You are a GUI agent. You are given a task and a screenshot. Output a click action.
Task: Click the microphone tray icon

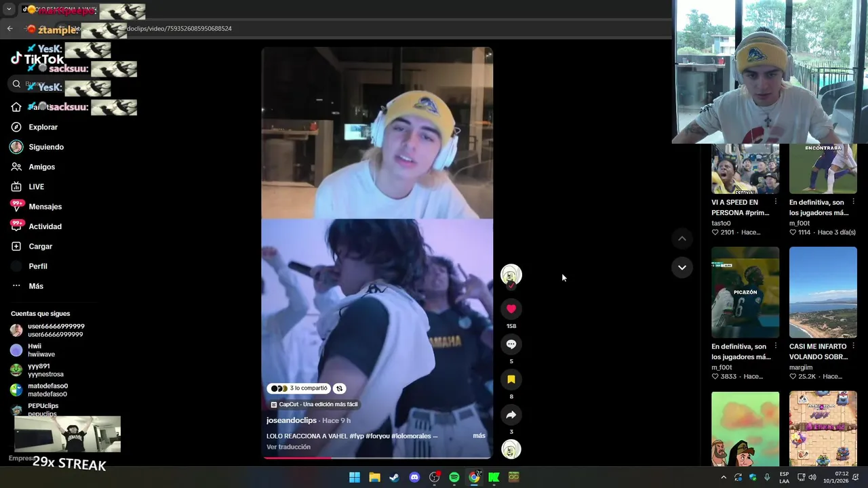click(x=767, y=477)
